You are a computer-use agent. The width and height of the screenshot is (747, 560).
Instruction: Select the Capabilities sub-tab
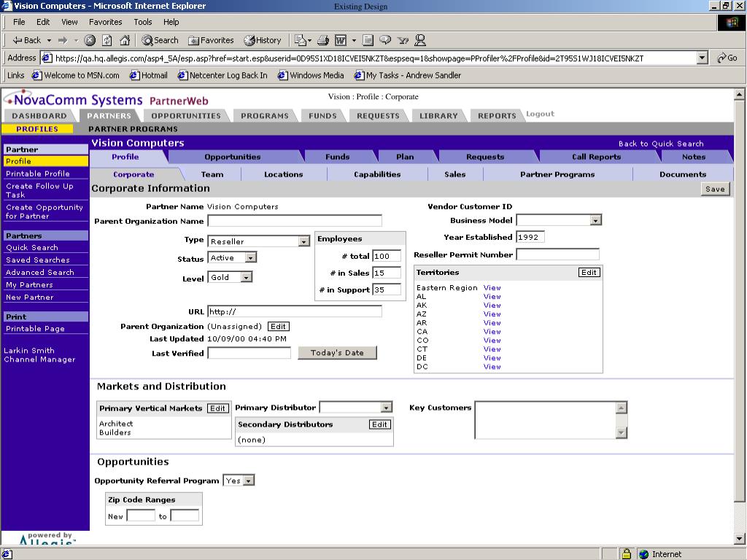click(377, 174)
